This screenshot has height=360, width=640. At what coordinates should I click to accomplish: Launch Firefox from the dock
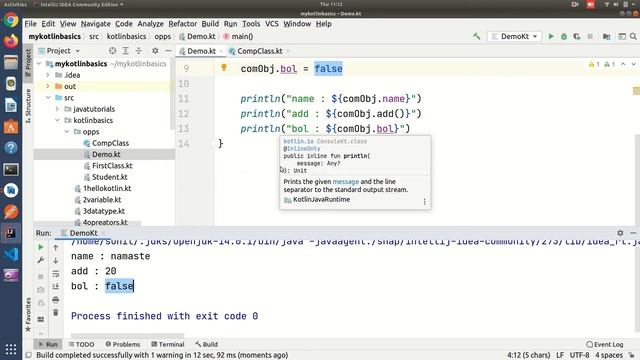tap(11, 41)
